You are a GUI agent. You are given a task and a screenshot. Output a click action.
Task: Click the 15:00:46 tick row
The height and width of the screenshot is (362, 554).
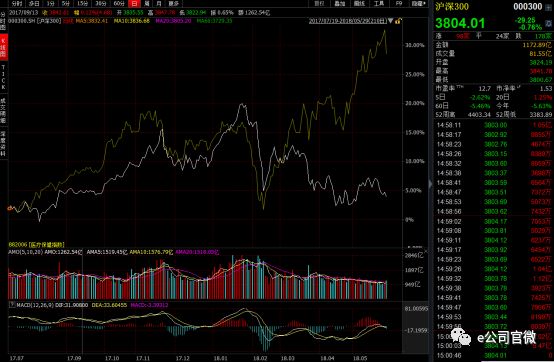493,355
